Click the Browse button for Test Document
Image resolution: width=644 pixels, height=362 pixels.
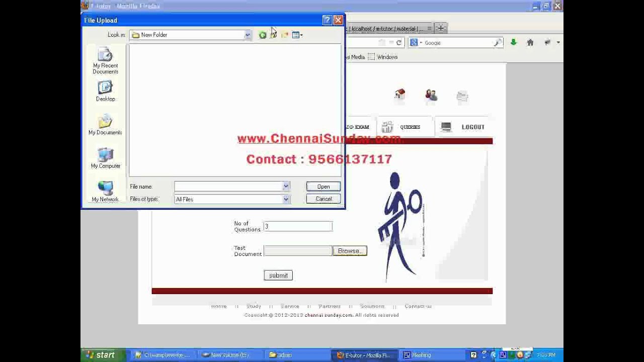pyautogui.click(x=350, y=251)
